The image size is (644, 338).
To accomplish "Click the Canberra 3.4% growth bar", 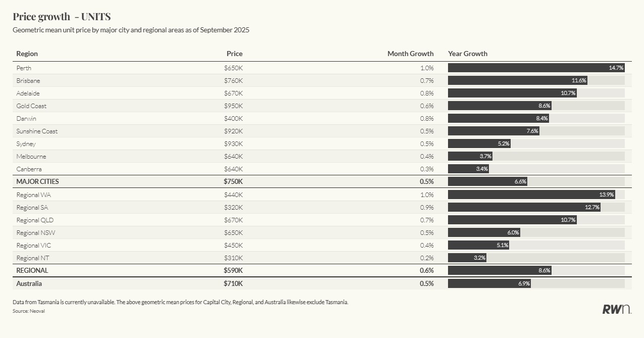I will click(x=468, y=169).
